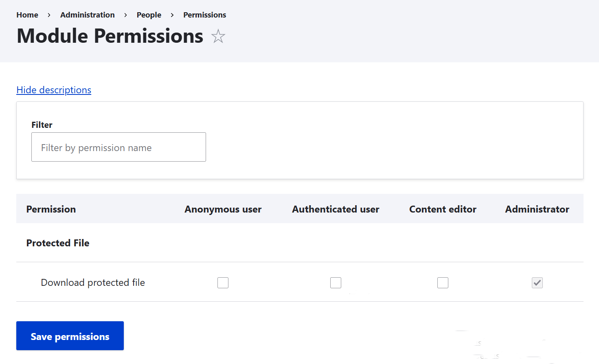
Task: Select the Permissions breadcrumb entry
Action: 204,15
